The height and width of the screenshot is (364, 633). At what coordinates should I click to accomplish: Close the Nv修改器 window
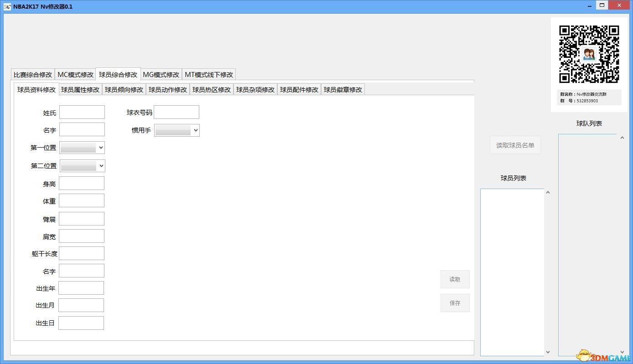619,5
